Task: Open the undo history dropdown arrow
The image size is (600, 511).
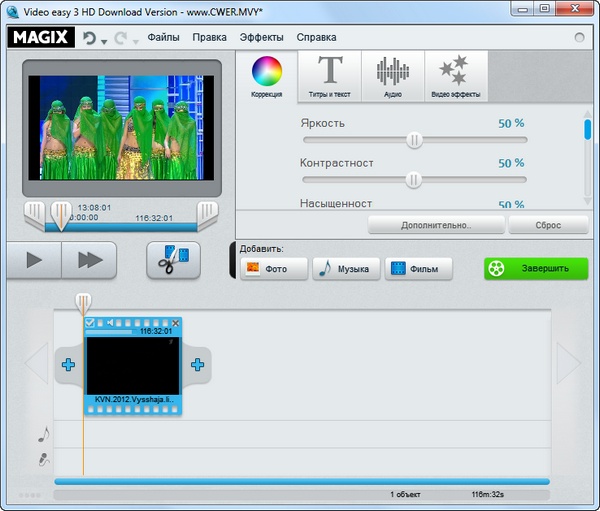Action: pyautogui.click(x=104, y=41)
